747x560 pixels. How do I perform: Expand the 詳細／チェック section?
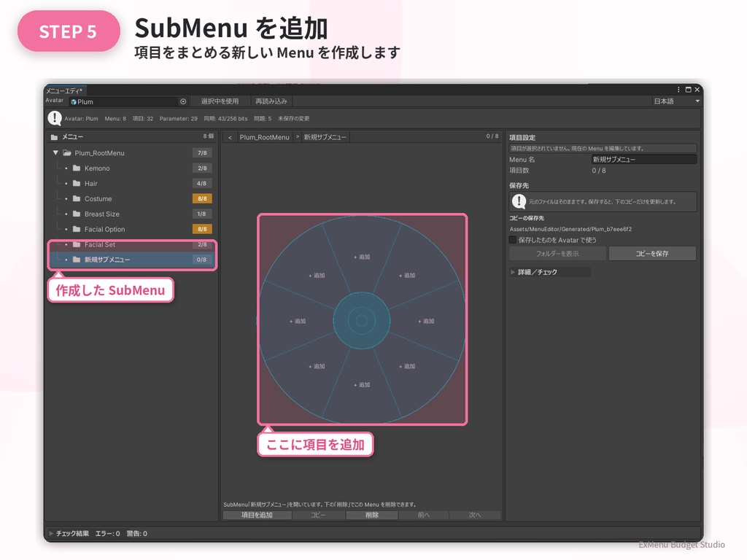click(x=513, y=272)
